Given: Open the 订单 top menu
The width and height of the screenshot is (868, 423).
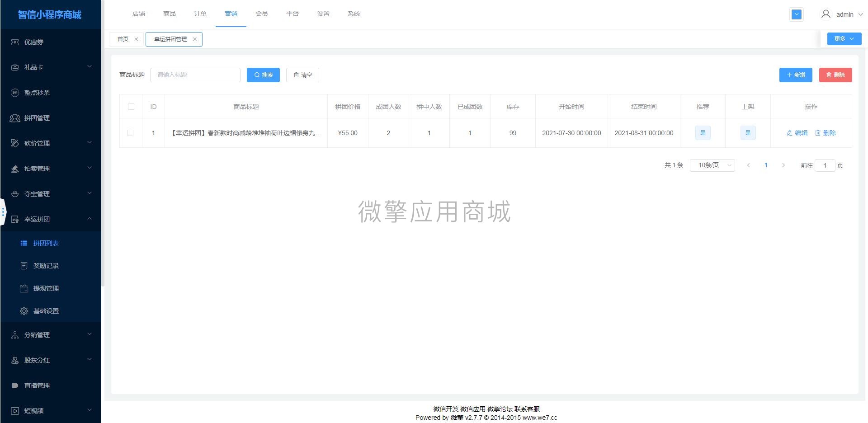Looking at the screenshot, I should (200, 14).
